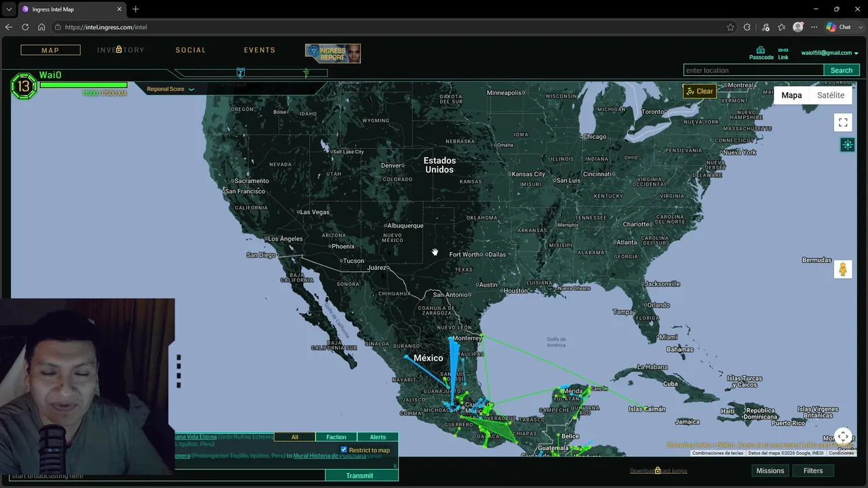Open browser extensions menu

pyautogui.click(x=747, y=27)
